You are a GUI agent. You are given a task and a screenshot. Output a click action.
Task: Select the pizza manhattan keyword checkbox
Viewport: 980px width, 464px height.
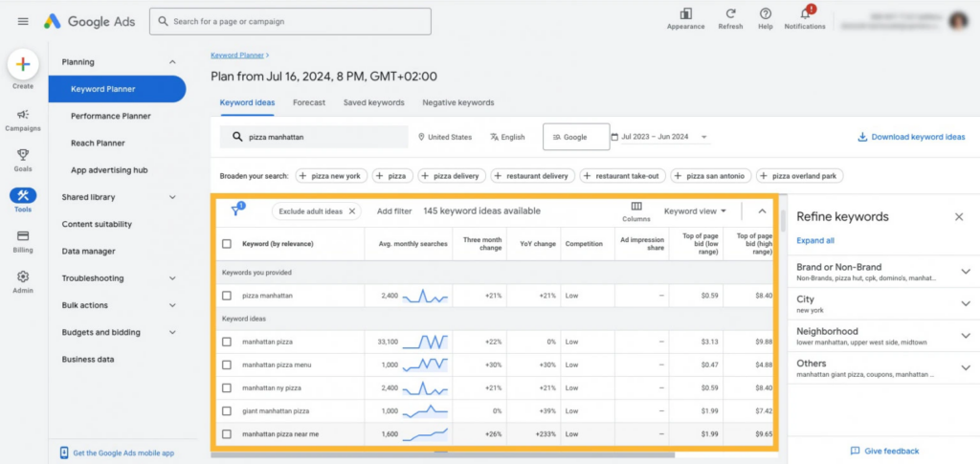tap(227, 296)
